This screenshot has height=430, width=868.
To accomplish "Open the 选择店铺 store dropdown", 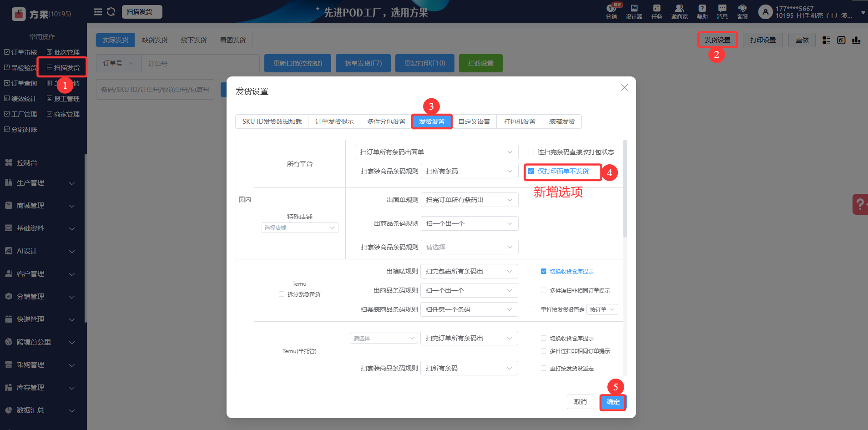I will (299, 228).
